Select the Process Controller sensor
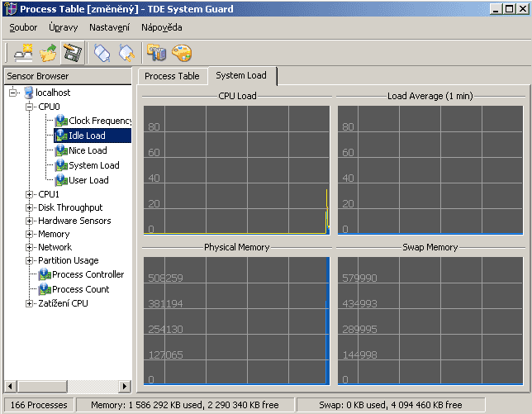 [88, 274]
